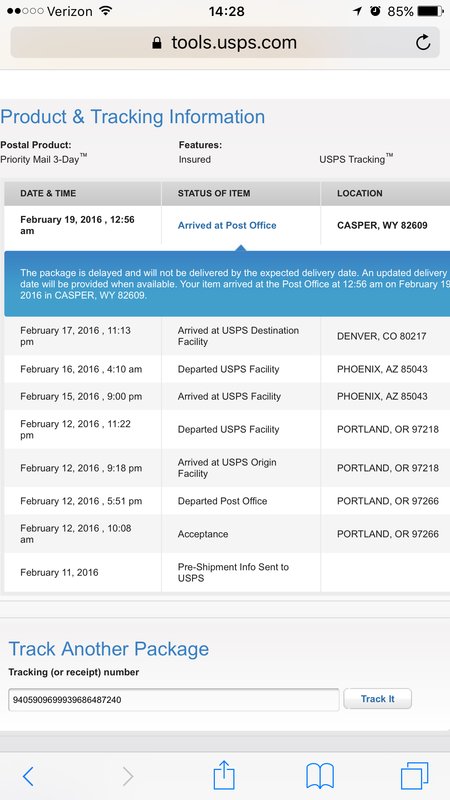Tap the tools.usps.com address bar

pos(225,42)
